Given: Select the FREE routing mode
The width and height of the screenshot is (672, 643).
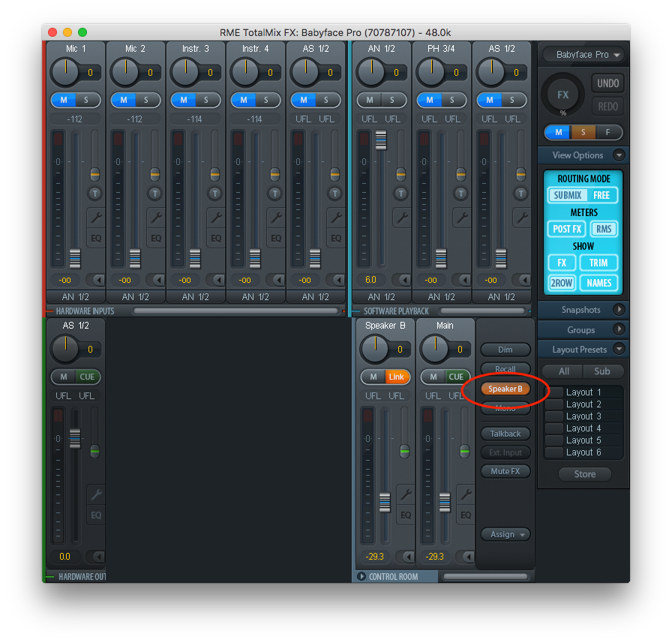Looking at the screenshot, I should (x=601, y=196).
